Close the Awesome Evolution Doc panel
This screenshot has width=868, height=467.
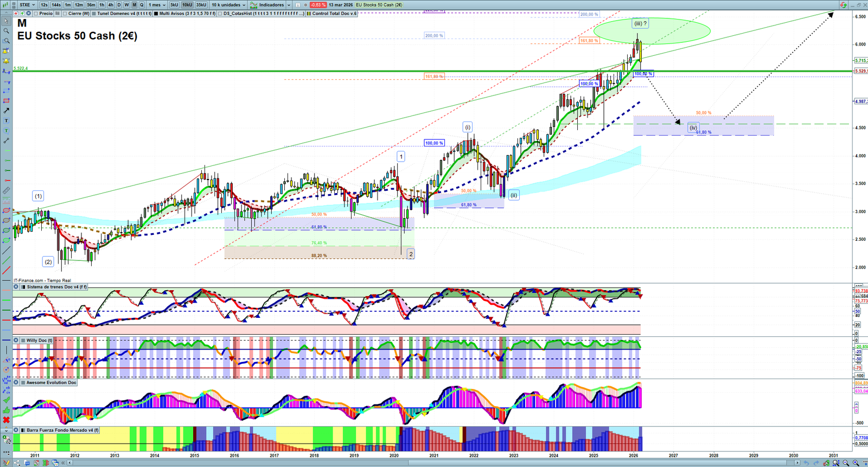click(16, 383)
